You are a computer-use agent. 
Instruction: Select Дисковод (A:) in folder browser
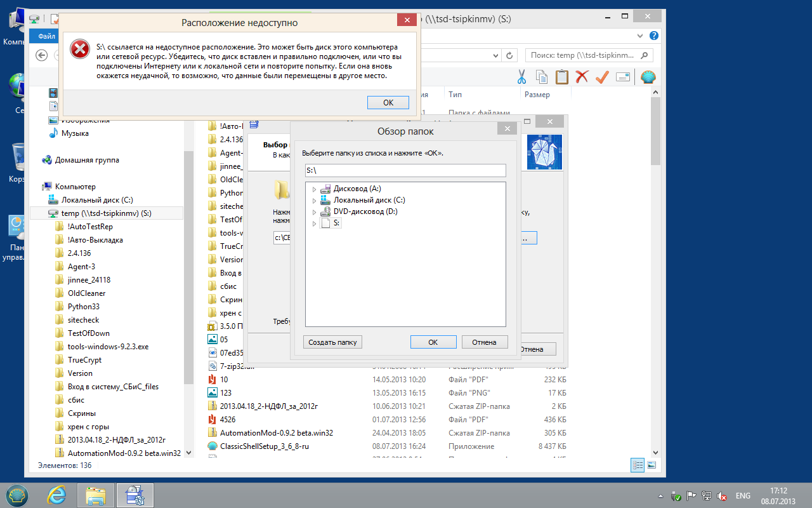point(357,189)
